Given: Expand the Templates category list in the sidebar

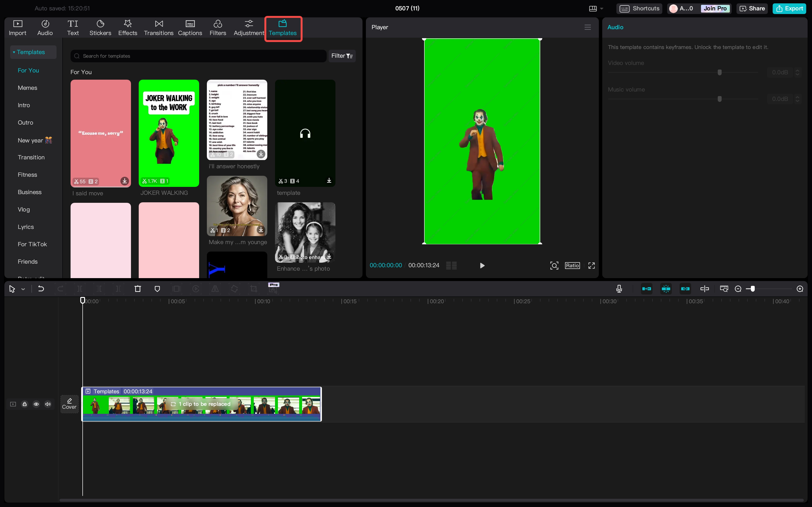Looking at the screenshot, I should pos(14,52).
